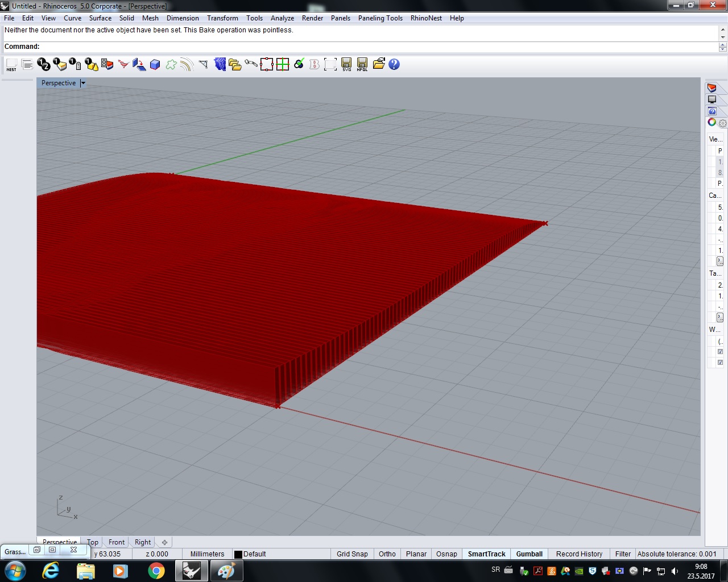Add a new viewport tab with plus
This screenshot has height=582, width=728.
(x=164, y=542)
